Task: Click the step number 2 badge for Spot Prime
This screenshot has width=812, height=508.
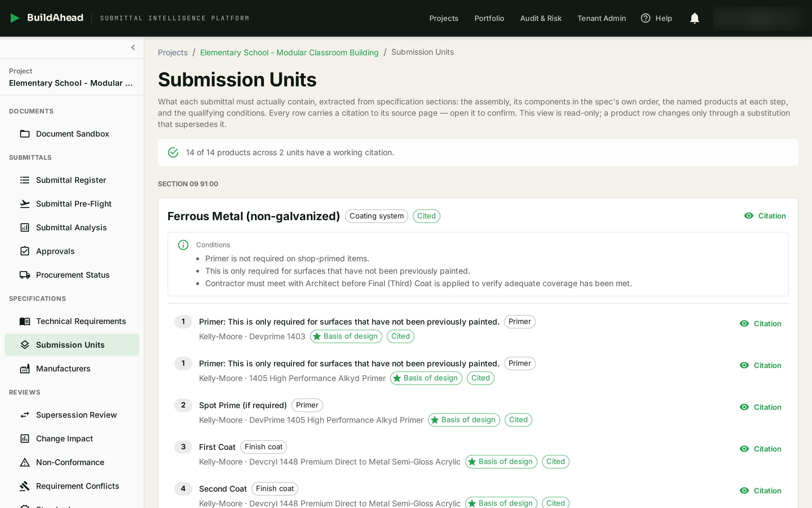Action: click(x=183, y=405)
